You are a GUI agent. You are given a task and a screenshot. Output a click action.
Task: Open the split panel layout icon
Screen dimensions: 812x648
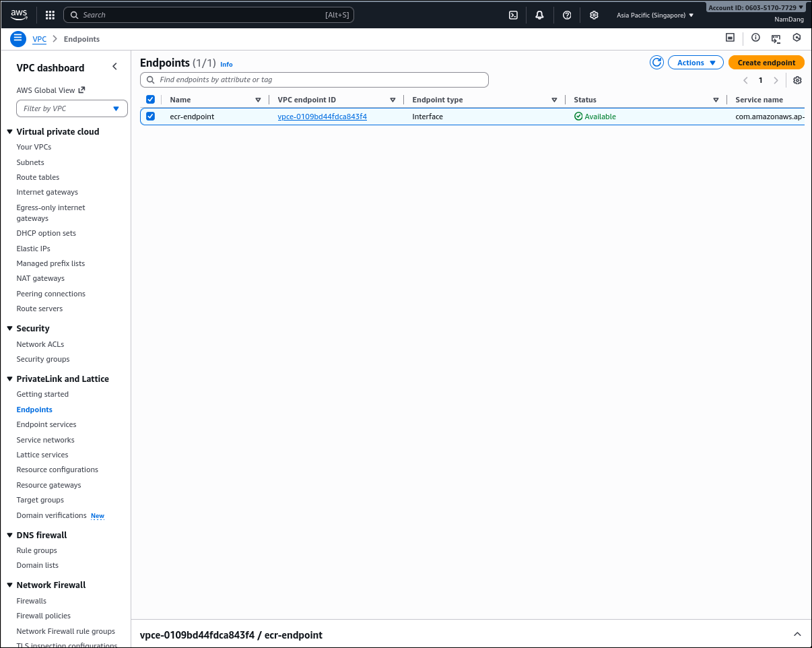730,38
